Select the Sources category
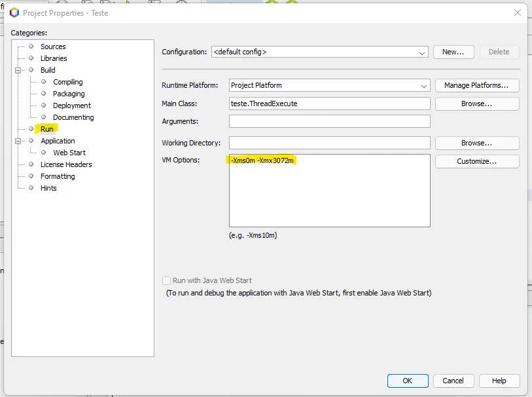Screen dimensions: 532x397 point(52,47)
